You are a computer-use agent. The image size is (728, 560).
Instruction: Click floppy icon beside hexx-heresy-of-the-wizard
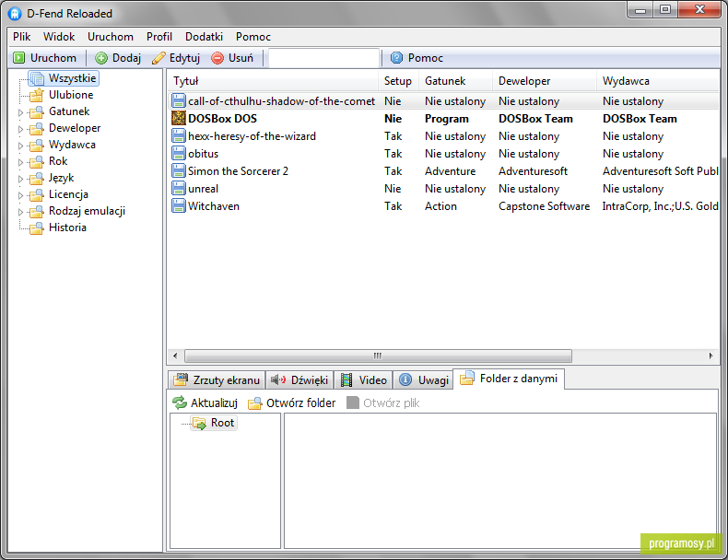pyautogui.click(x=179, y=136)
